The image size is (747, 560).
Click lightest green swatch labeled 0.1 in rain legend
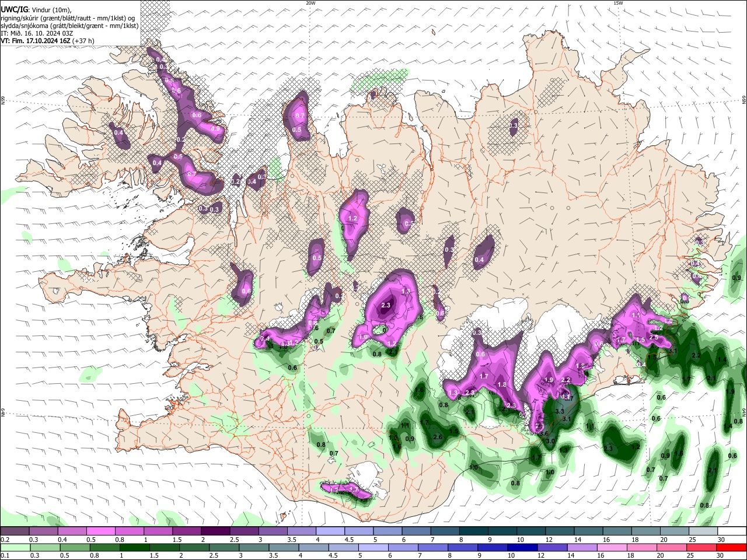(15, 547)
